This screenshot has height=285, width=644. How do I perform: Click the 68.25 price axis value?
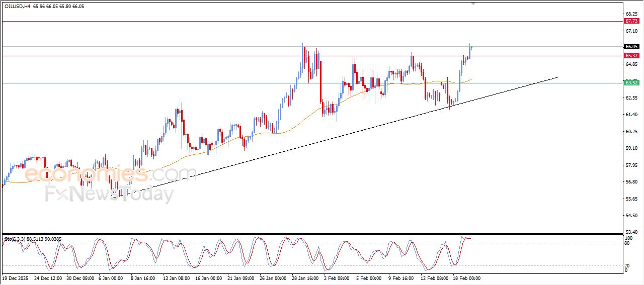[632, 14]
